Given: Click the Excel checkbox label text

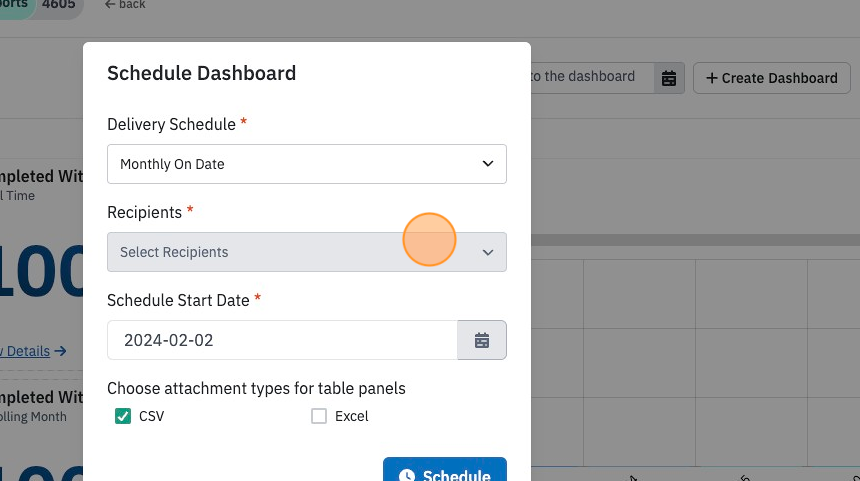Looking at the screenshot, I should [x=352, y=416].
